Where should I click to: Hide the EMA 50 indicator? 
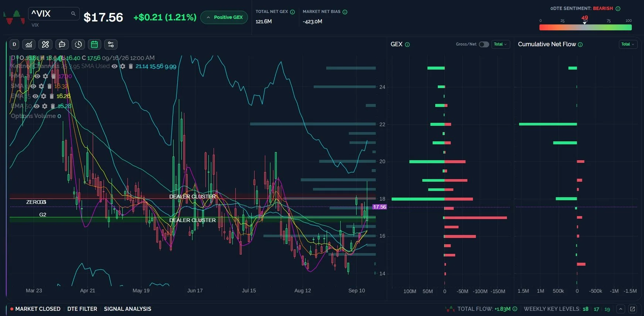pyautogui.click(x=37, y=106)
